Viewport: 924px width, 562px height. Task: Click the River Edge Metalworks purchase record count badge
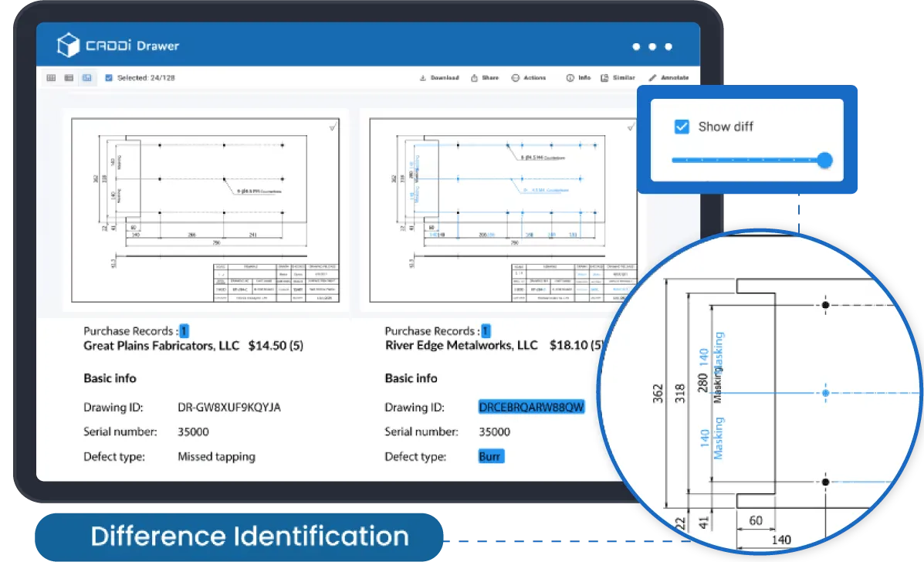pyautogui.click(x=486, y=331)
